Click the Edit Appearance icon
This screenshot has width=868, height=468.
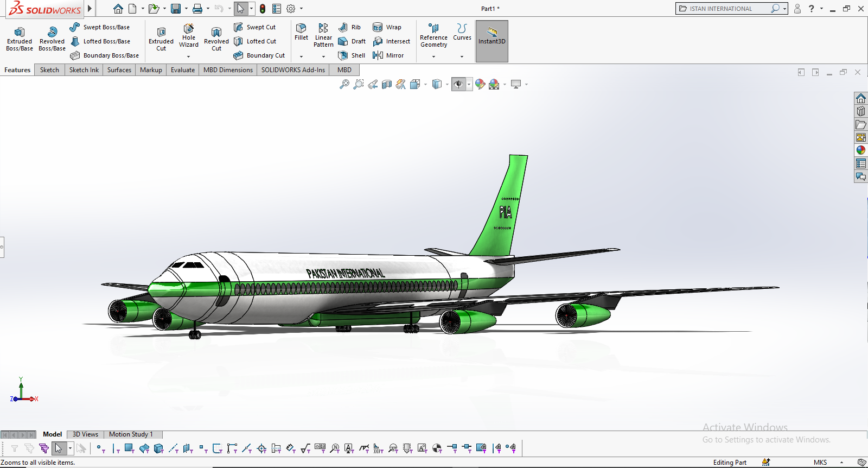[480, 84]
